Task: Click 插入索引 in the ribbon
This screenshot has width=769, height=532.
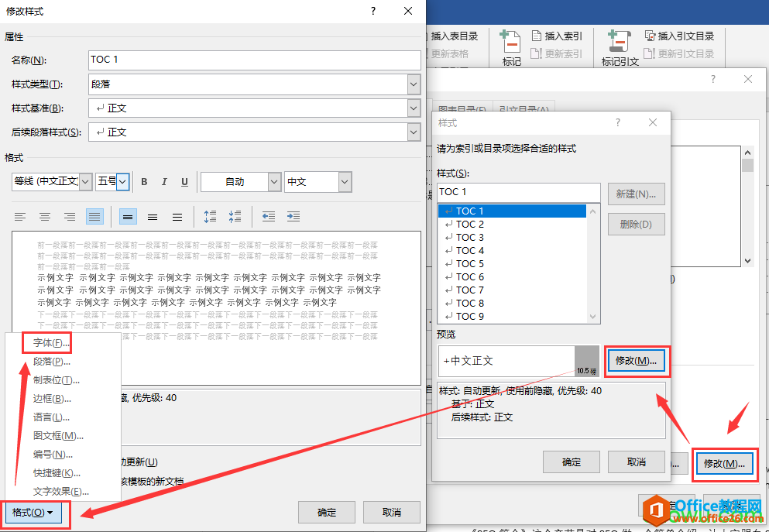Action: [x=557, y=36]
